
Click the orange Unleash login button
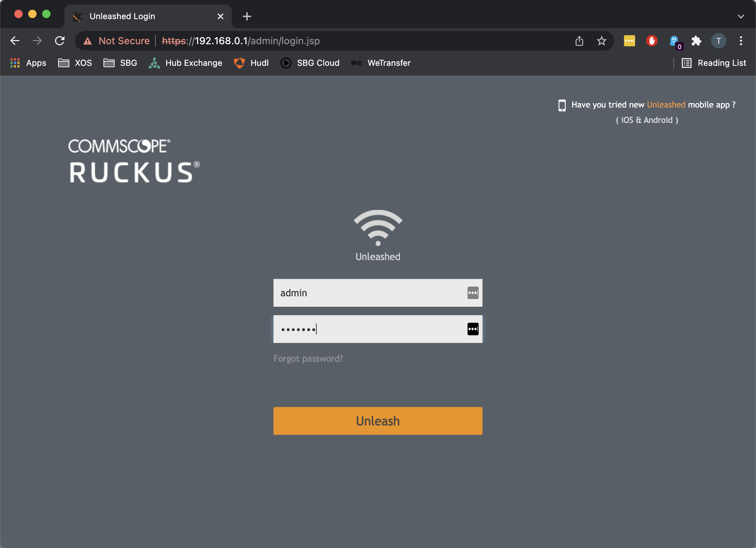pos(378,421)
